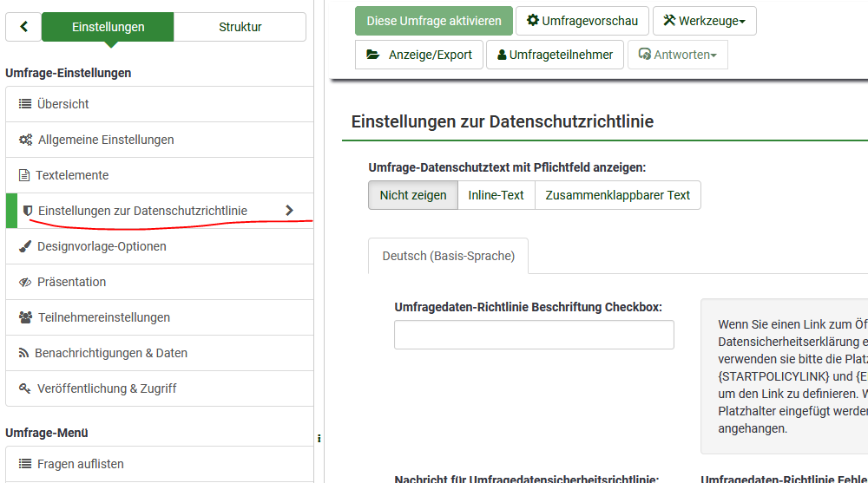The image size is (868, 483).
Task: Open the Umfragevorschau
Action: point(582,21)
